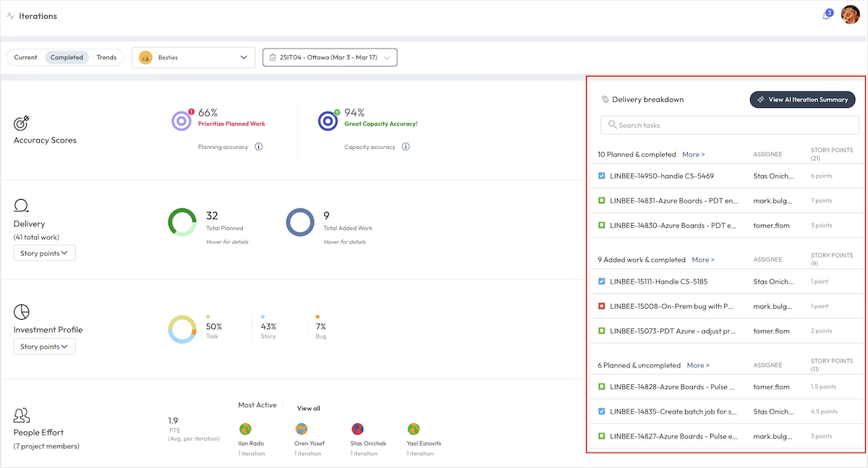Click the 1.9 FTE value
The height and width of the screenshot is (468, 868).
click(173, 420)
